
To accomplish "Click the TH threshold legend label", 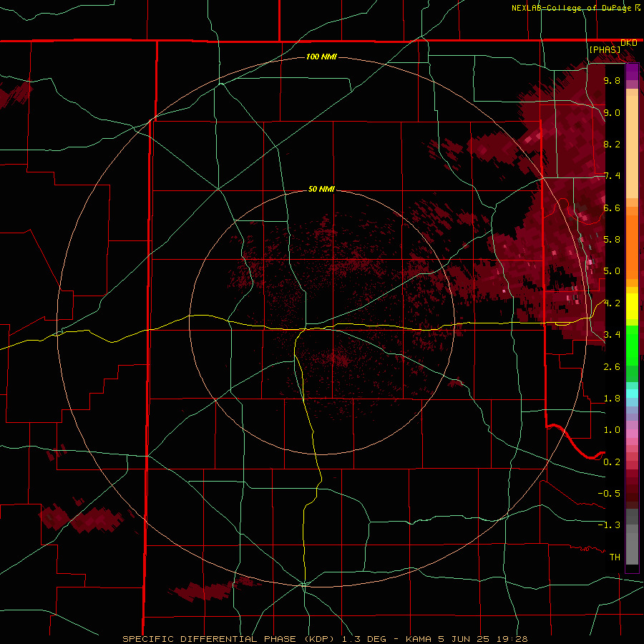I will [x=615, y=557].
